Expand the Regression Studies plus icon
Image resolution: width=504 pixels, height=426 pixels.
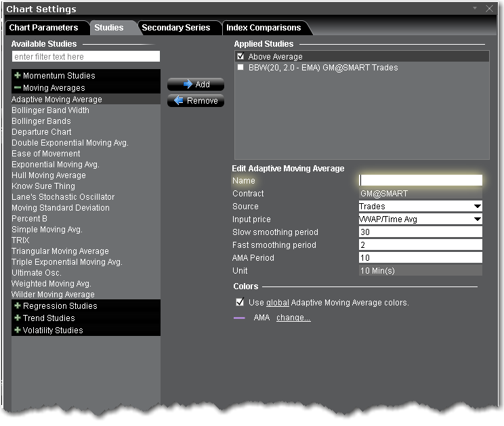18,306
